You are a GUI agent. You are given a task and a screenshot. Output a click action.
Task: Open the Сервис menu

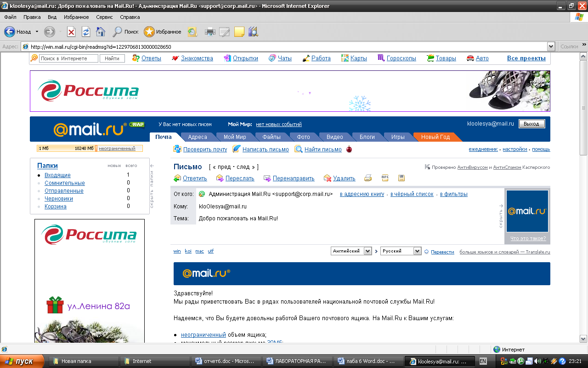105,17
